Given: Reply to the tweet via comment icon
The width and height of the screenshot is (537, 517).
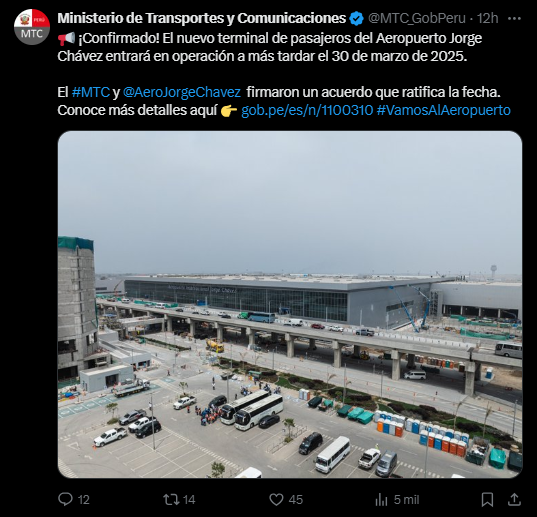Looking at the screenshot, I should coord(65,499).
